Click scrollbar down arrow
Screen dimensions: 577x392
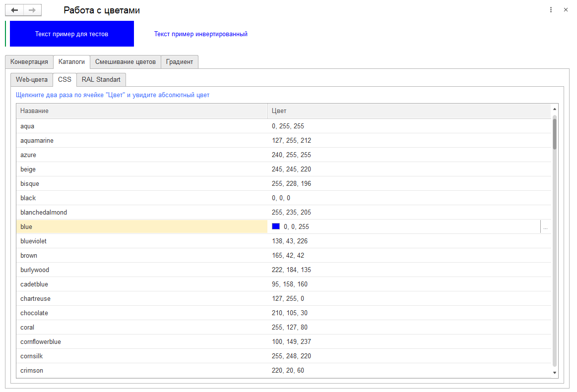[555, 372]
